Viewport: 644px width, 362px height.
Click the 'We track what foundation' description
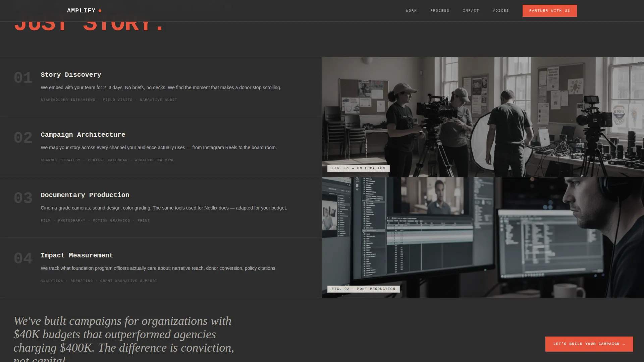(x=159, y=268)
